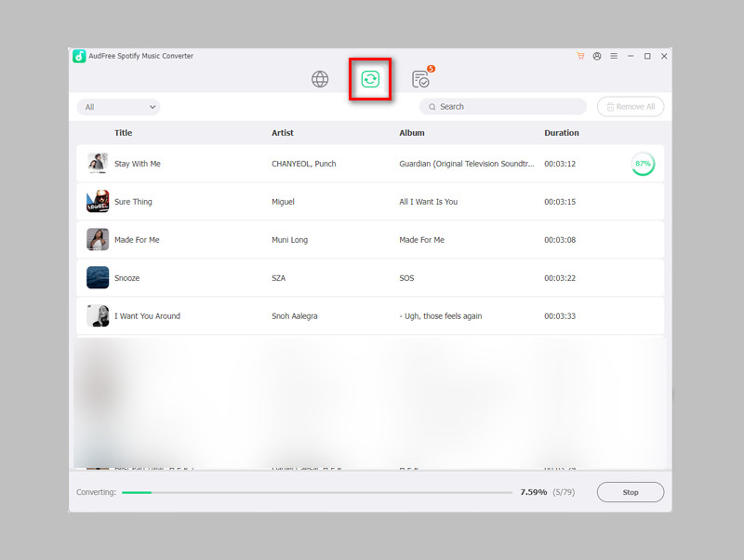Click the 87% progress circle

[643, 163]
